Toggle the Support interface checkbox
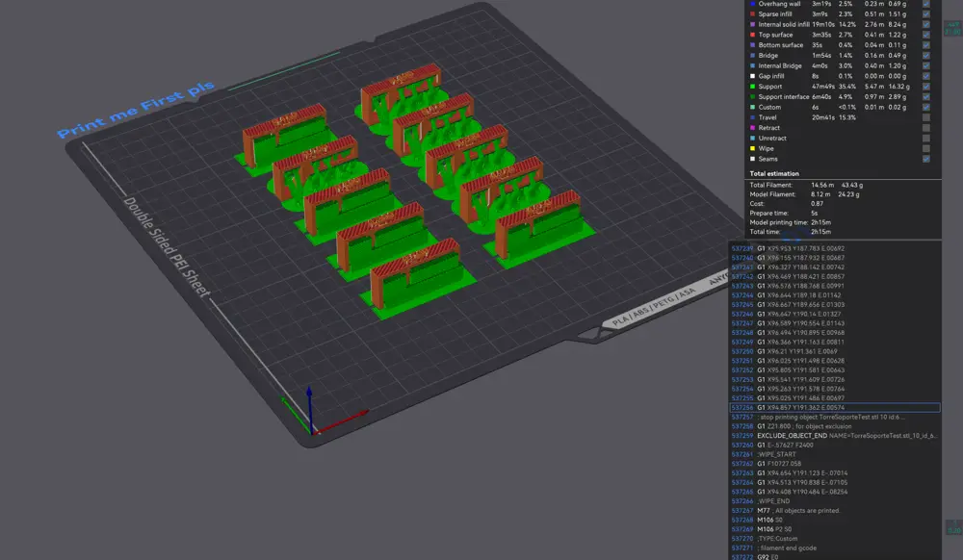Screen dimensions: 963x560 click(x=925, y=97)
